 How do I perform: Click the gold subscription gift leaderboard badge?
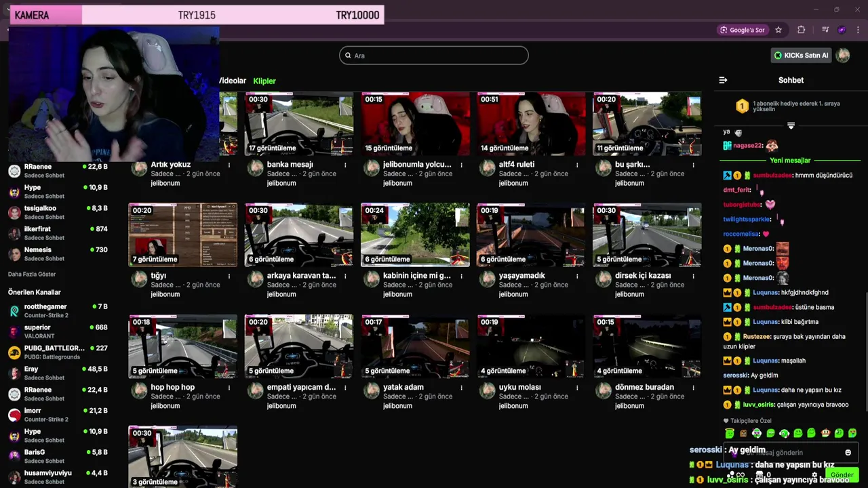(x=742, y=106)
